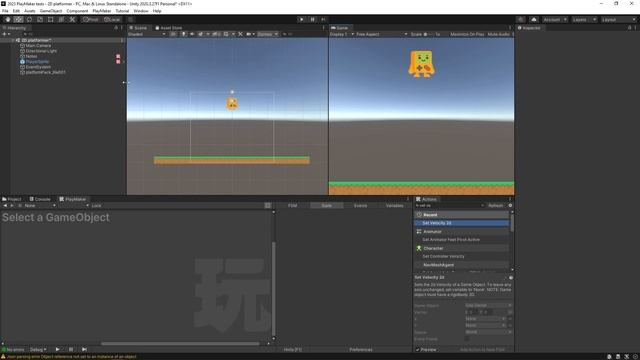The image size is (640, 360).
Task: Toggle scene lighting (bulb icon)
Action: click(183, 34)
